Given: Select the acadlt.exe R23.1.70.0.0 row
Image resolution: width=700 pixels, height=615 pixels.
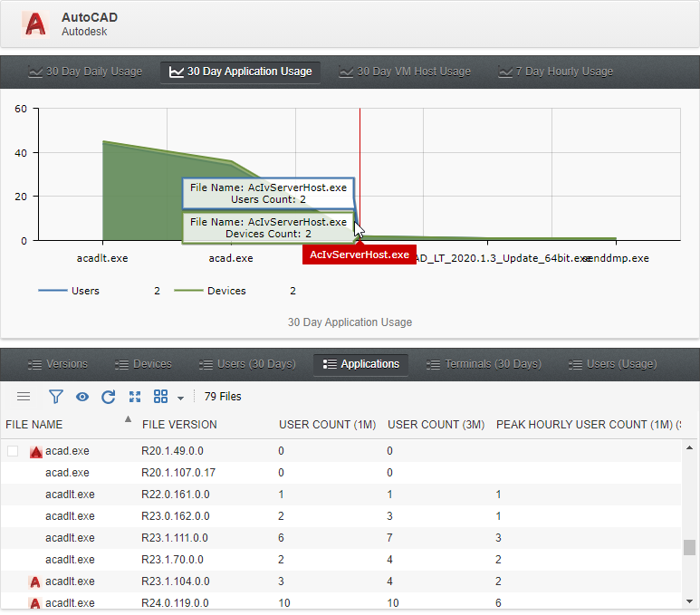Looking at the screenshot, I should (x=340, y=560).
